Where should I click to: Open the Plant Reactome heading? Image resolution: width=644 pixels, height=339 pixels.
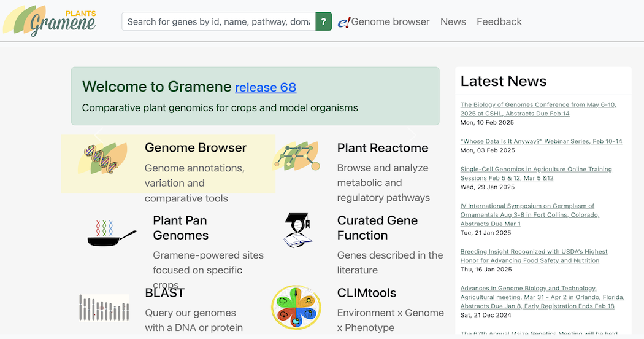383,148
